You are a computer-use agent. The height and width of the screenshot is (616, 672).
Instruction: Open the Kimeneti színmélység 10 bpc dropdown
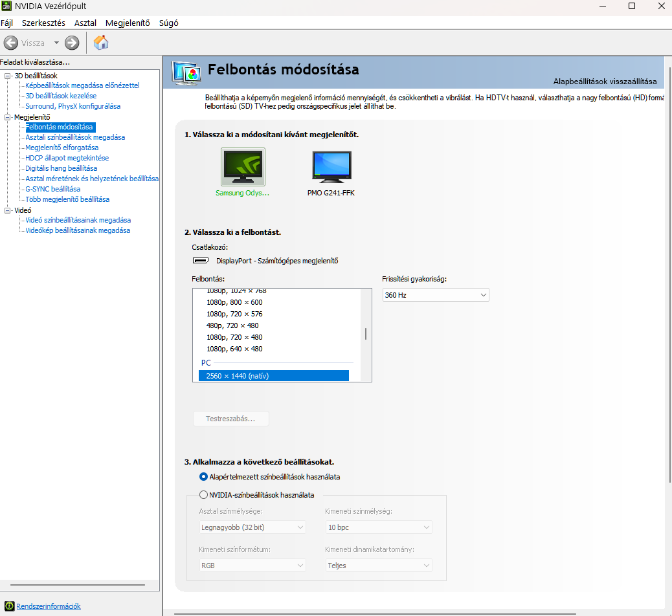(379, 527)
